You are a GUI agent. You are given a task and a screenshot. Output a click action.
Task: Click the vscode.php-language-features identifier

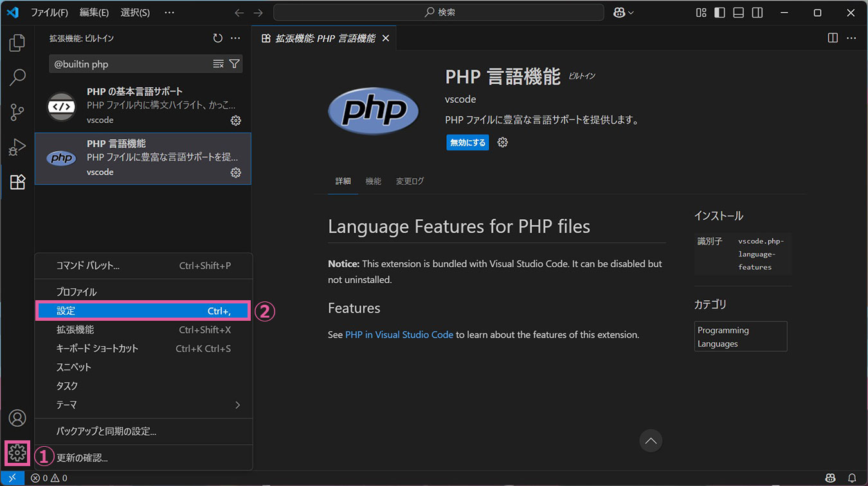coord(762,254)
